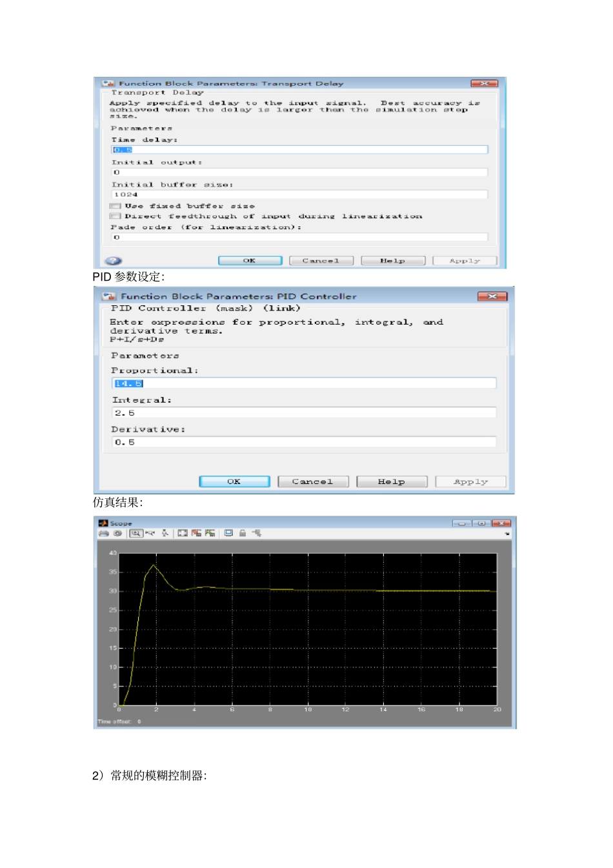
Task: Click the Scope window's MATLAB title icon
Action: click(103, 523)
